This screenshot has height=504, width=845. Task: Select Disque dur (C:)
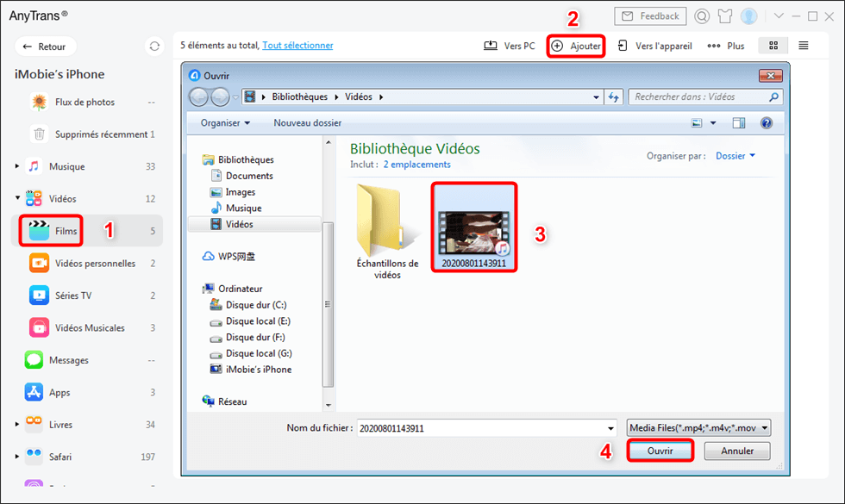click(x=256, y=305)
